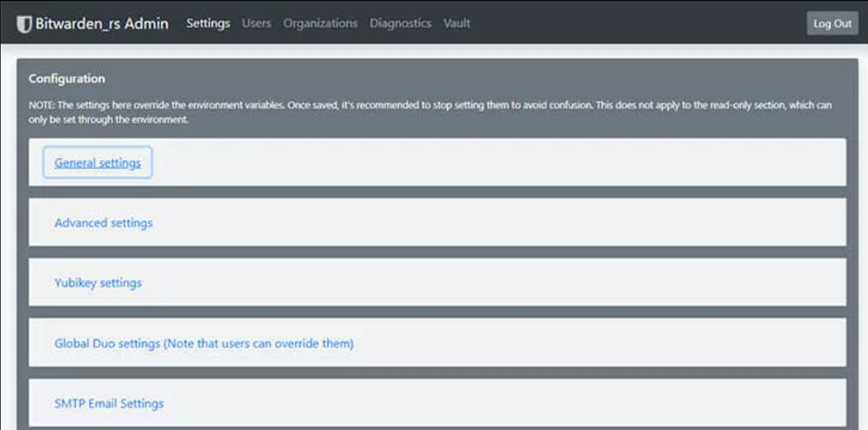Expand the Yubikey settings section
Image resolution: width=868 pixels, height=430 pixels.
coord(98,282)
